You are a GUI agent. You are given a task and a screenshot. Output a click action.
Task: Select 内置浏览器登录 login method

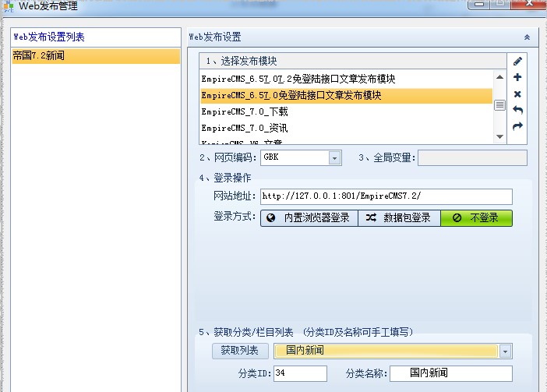[x=309, y=218]
